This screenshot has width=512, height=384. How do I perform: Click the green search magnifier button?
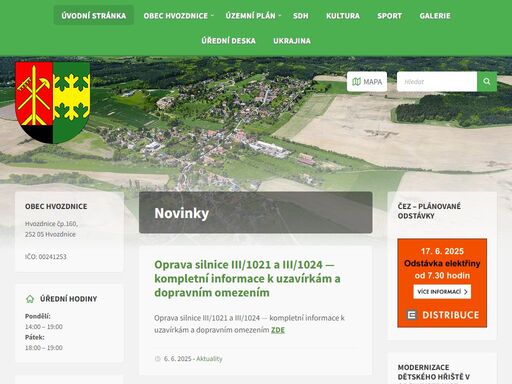coord(487,81)
